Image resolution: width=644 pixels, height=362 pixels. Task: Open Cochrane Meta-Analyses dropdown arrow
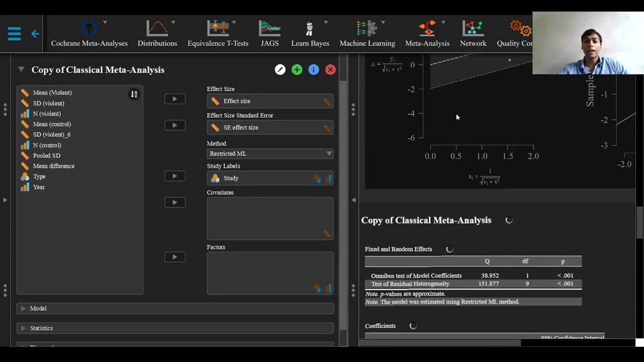pos(105,23)
